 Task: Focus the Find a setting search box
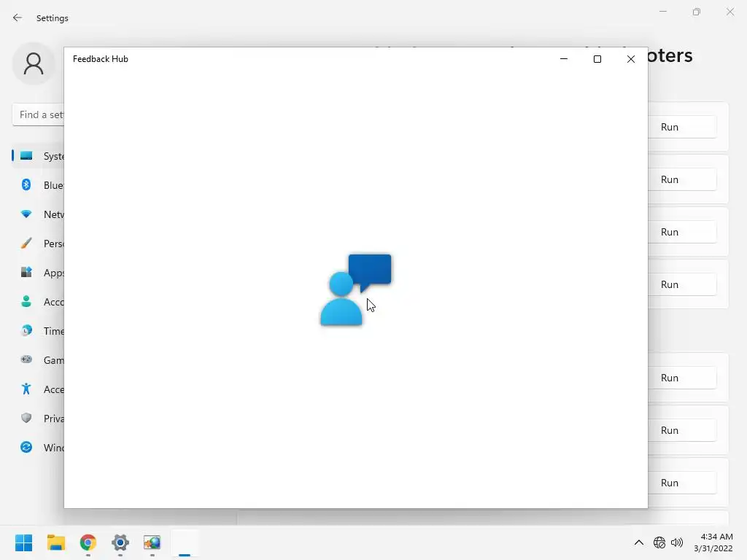pyautogui.click(x=38, y=114)
